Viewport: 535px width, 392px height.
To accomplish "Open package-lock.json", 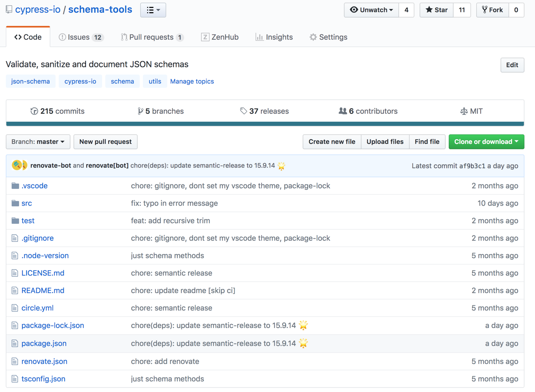I will click(x=53, y=326).
